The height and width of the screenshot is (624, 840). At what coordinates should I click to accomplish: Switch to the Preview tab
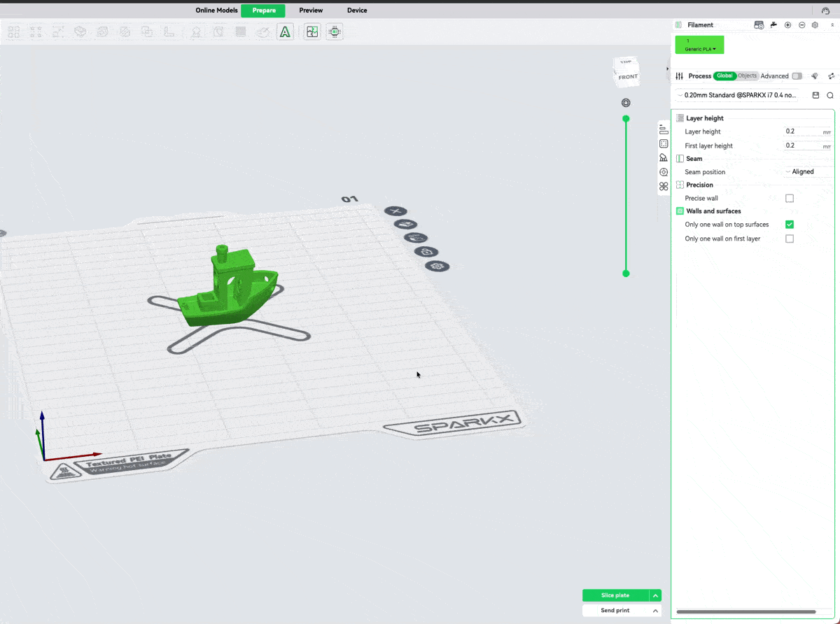(x=311, y=10)
